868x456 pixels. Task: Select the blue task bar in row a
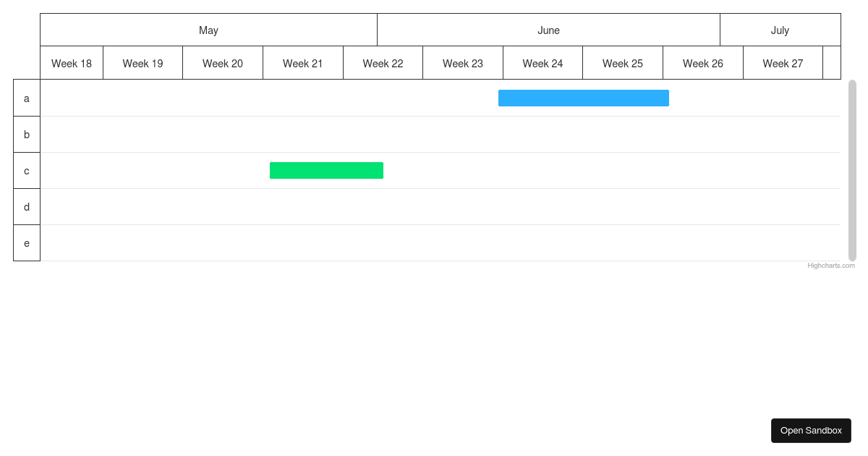[x=583, y=98]
